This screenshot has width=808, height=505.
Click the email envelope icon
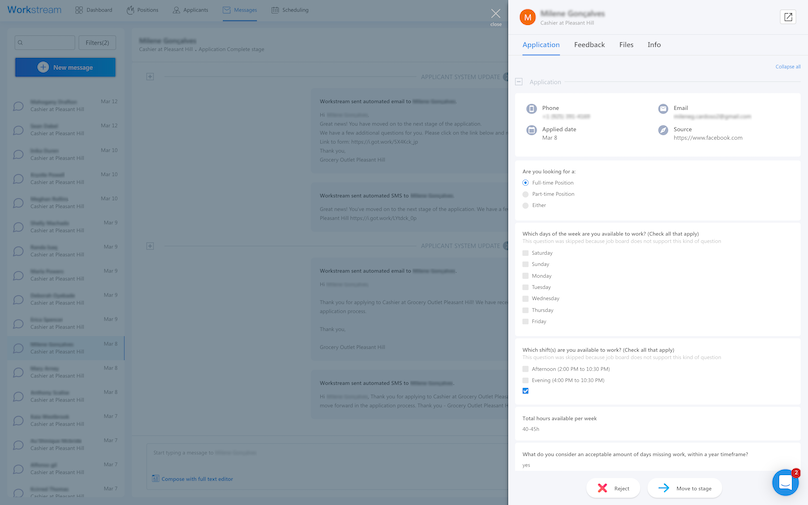(663, 109)
